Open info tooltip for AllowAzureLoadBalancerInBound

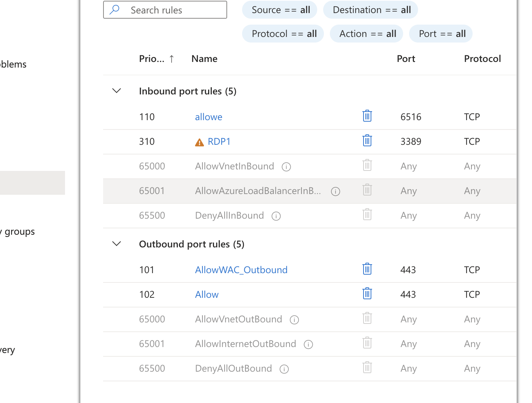click(335, 191)
